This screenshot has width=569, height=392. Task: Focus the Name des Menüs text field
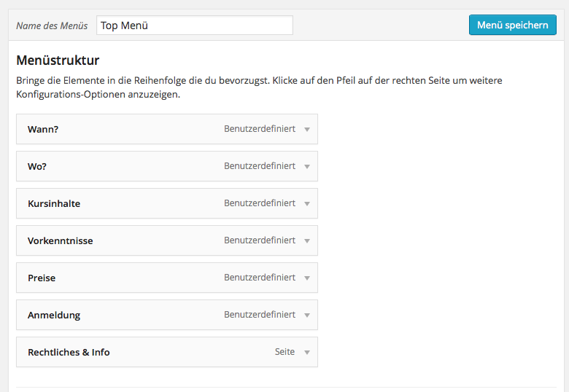[x=194, y=26]
